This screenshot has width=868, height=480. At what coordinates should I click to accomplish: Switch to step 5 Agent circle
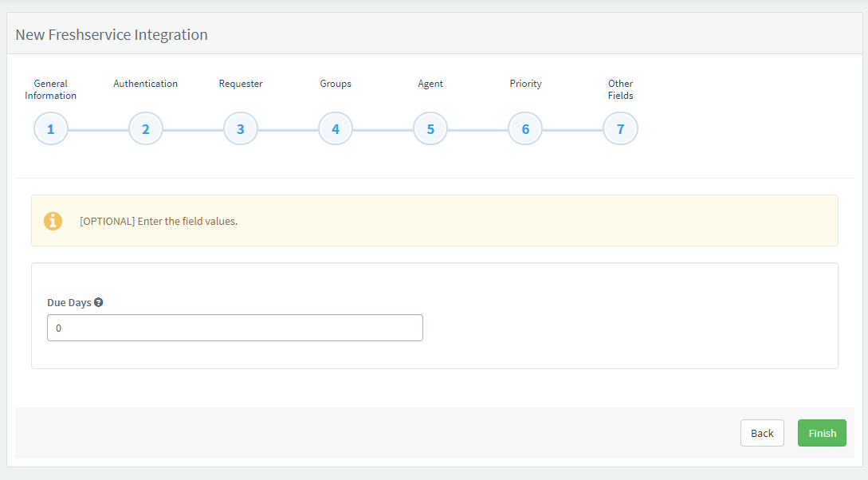430,129
